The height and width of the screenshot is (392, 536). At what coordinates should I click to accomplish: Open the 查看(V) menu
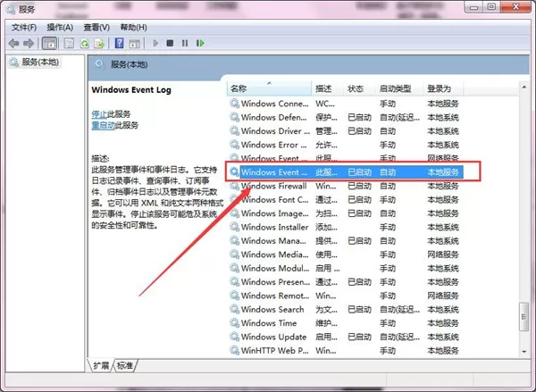96,28
